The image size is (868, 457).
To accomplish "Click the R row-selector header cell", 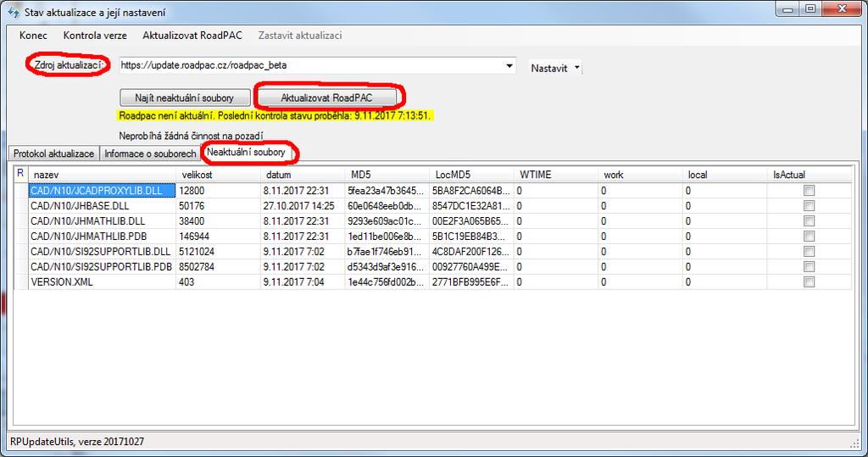I will (20, 174).
